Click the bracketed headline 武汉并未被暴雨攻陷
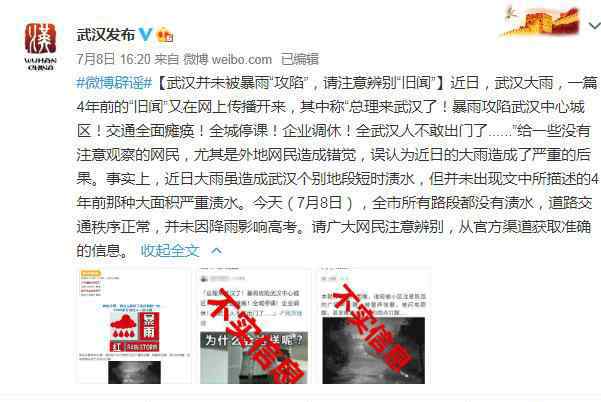The height and width of the screenshot is (402, 601). [x=300, y=82]
